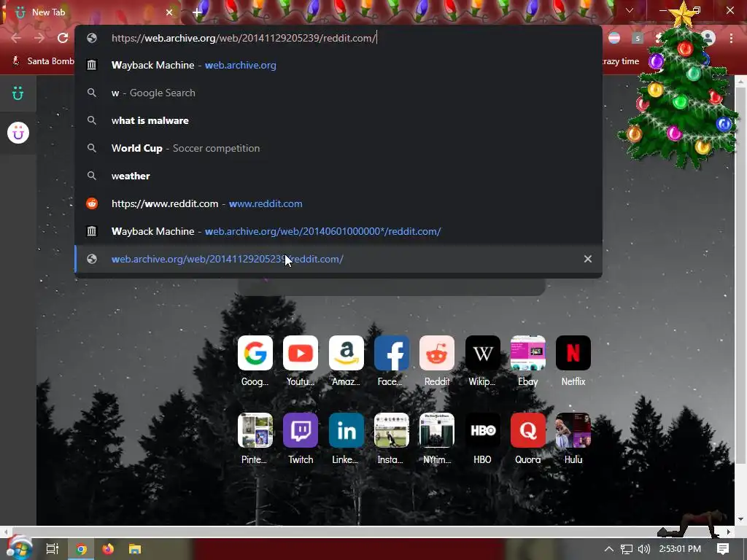
Task: Open a new browser tab
Action: pyautogui.click(x=197, y=12)
